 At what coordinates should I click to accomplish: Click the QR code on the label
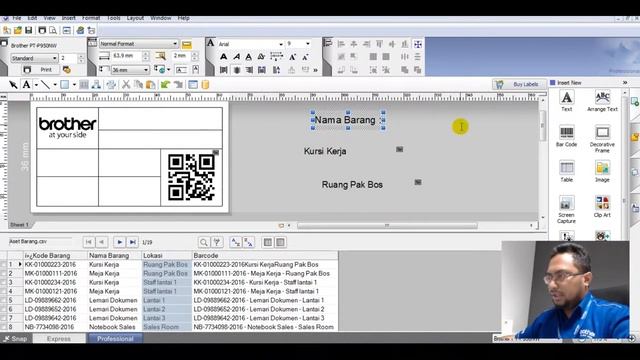(191, 177)
